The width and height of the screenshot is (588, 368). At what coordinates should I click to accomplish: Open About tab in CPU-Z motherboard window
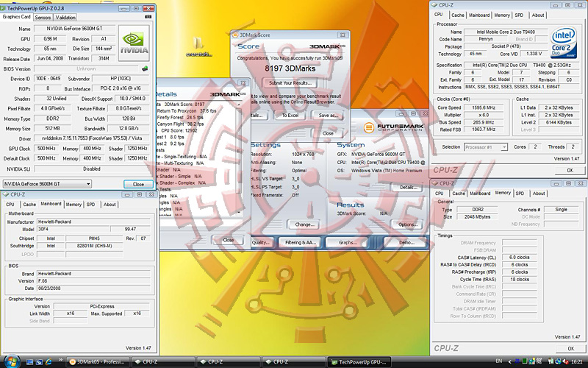110,205
